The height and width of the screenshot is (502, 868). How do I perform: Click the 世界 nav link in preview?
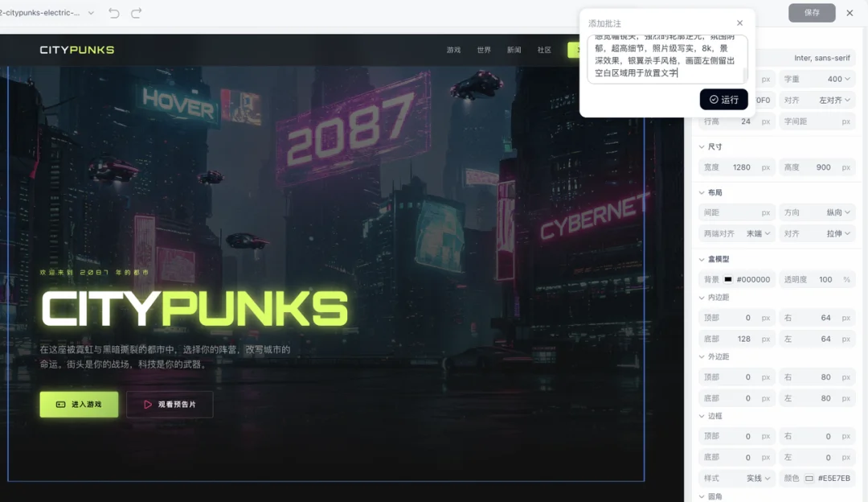tap(484, 50)
